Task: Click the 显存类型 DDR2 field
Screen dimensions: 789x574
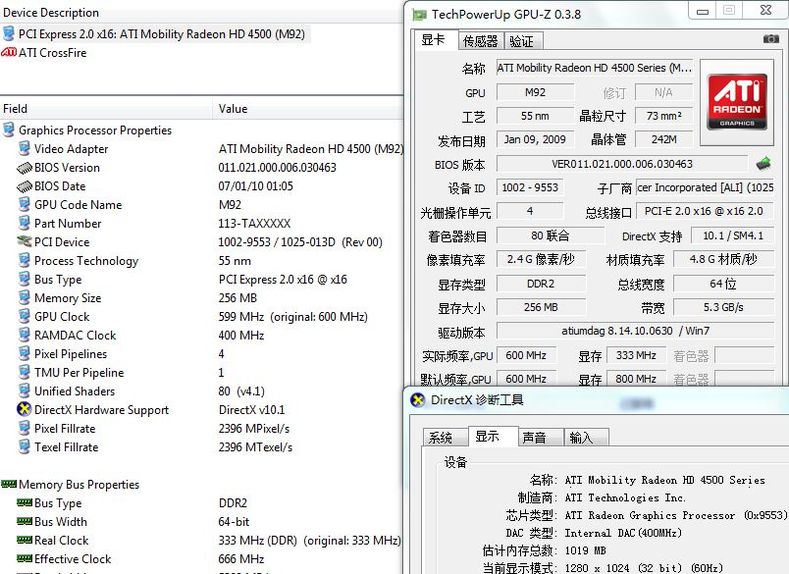Action: click(541, 284)
